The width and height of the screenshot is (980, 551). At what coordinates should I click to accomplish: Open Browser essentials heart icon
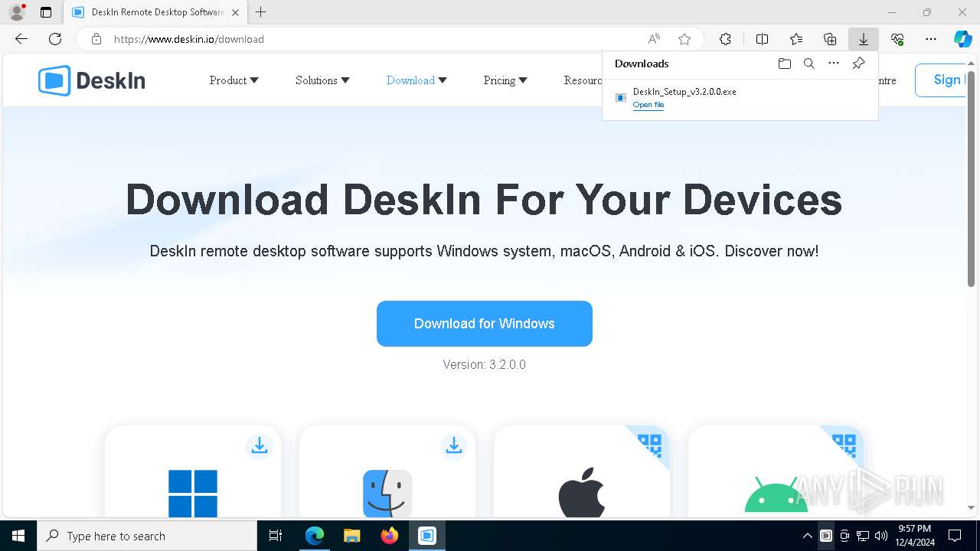pos(897,39)
